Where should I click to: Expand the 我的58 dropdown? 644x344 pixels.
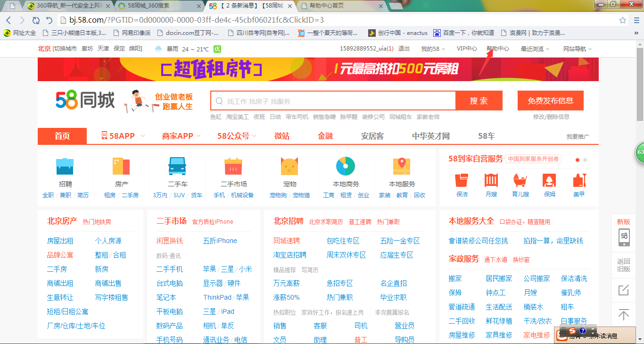433,49
